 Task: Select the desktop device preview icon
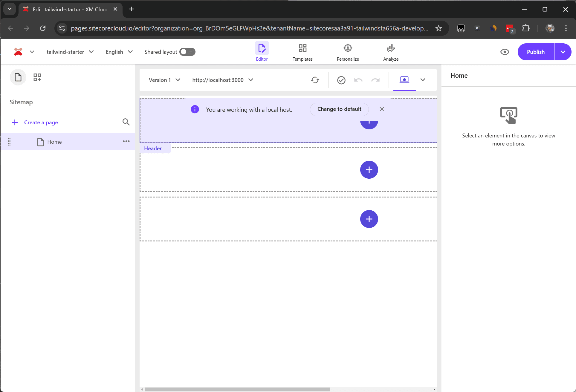tap(404, 80)
